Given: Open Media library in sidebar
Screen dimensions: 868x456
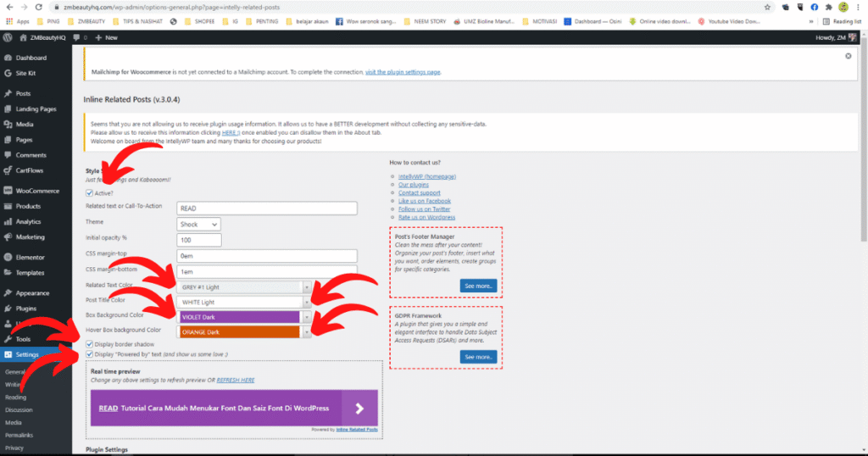Looking at the screenshot, I should pos(25,125).
